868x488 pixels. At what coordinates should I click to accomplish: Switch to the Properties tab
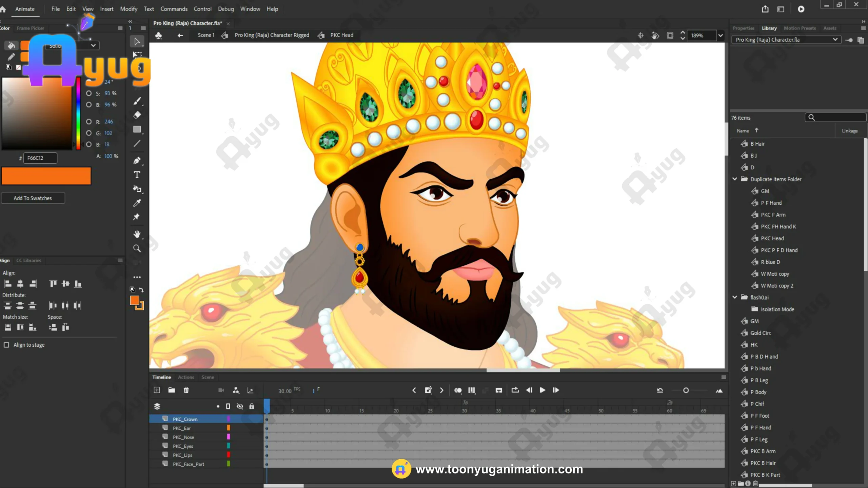743,28
